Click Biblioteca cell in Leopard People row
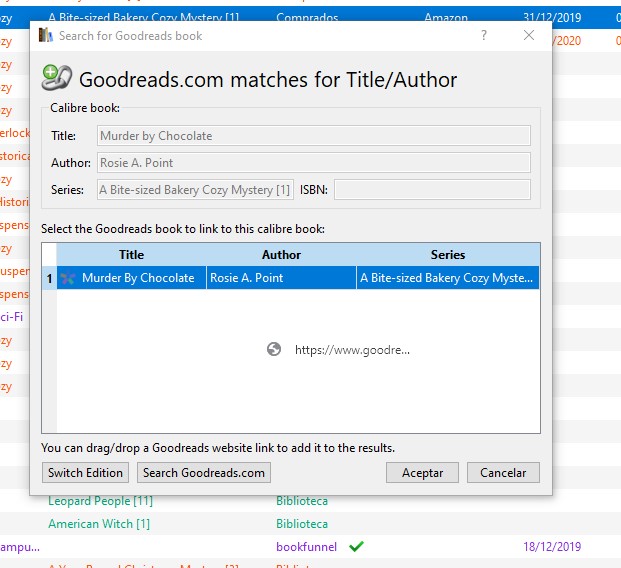Viewport: 621px width, 568px height. pyautogui.click(x=302, y=501)
